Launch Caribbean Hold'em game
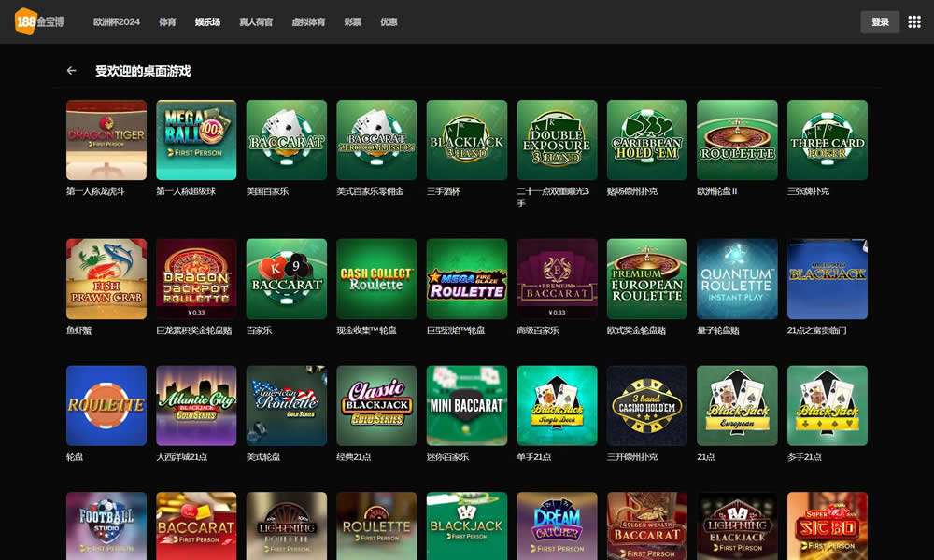Screen dimensions: 934x560 pos(647,140)
